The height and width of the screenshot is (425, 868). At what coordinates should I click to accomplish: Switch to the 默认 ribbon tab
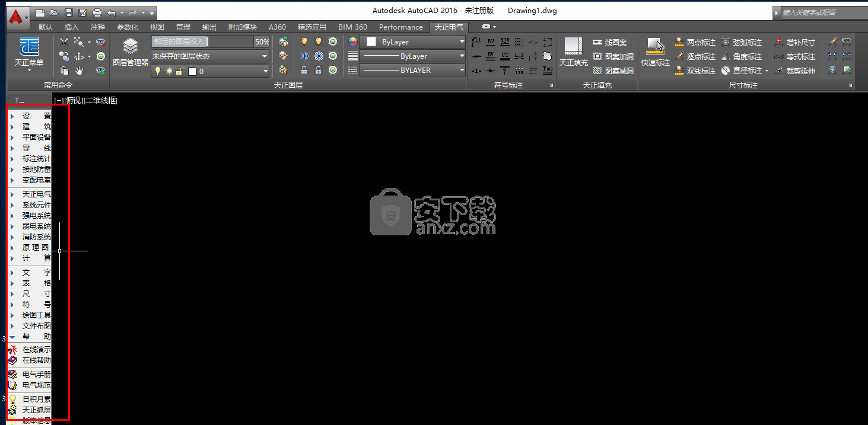click(x=46, y=27)
